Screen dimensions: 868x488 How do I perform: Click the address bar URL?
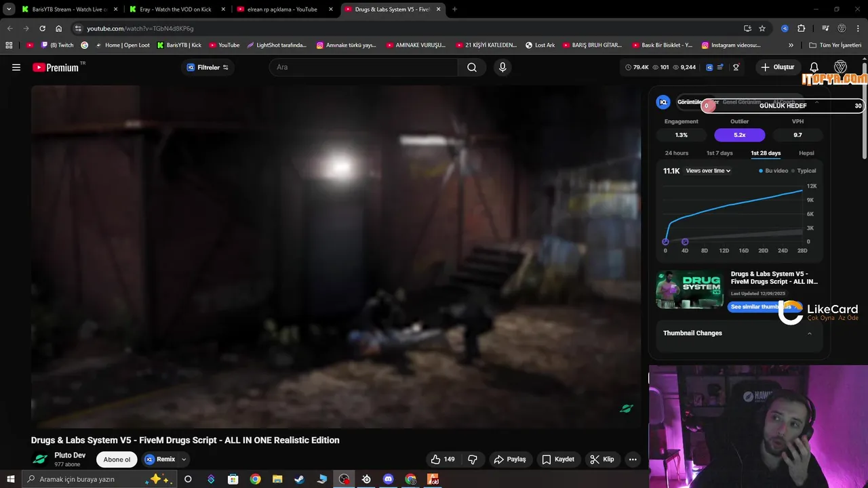tap(140, 28)
